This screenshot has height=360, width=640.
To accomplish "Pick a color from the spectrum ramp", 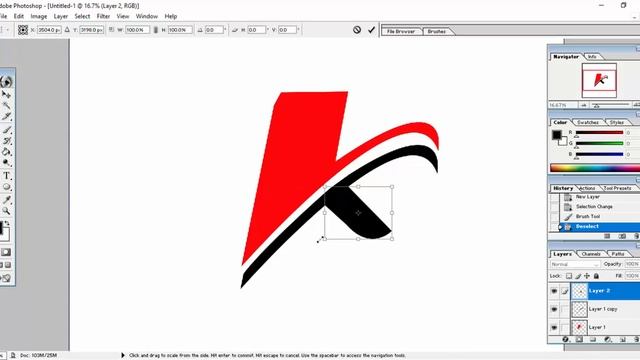I will tap(595, 168).
